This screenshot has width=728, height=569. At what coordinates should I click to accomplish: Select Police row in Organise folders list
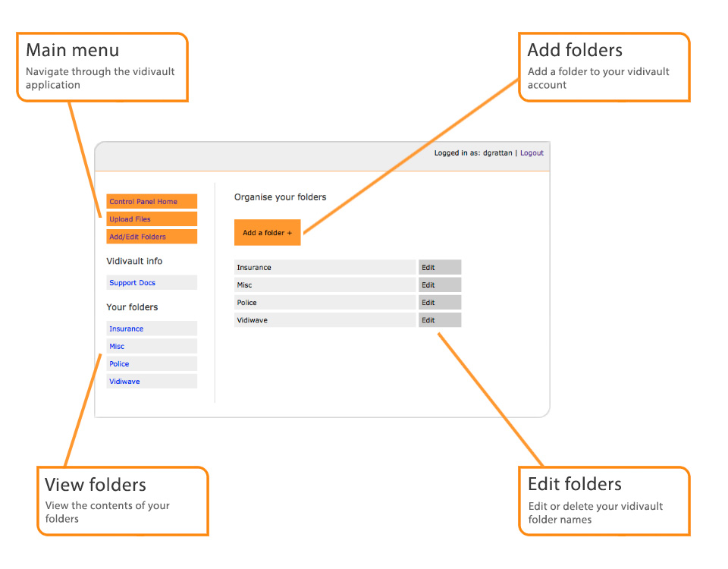click(x=325, y=303)
